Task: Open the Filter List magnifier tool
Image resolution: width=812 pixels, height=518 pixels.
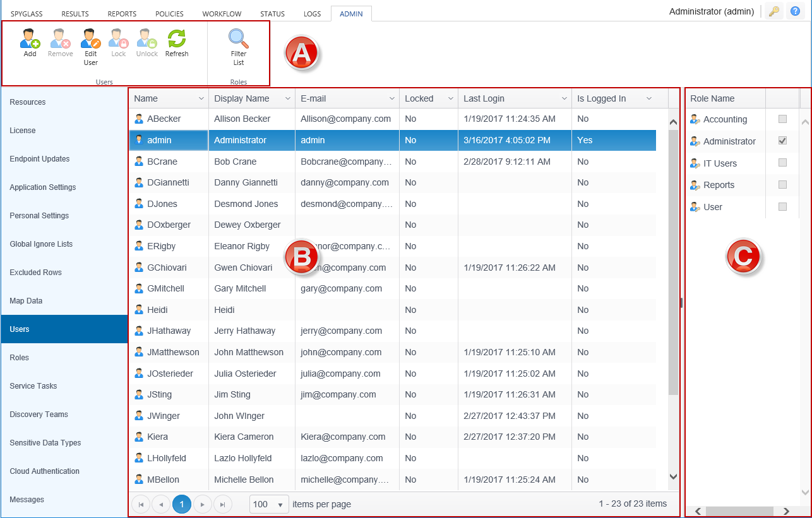Action: pyautogui.click(x=238, y=40)
